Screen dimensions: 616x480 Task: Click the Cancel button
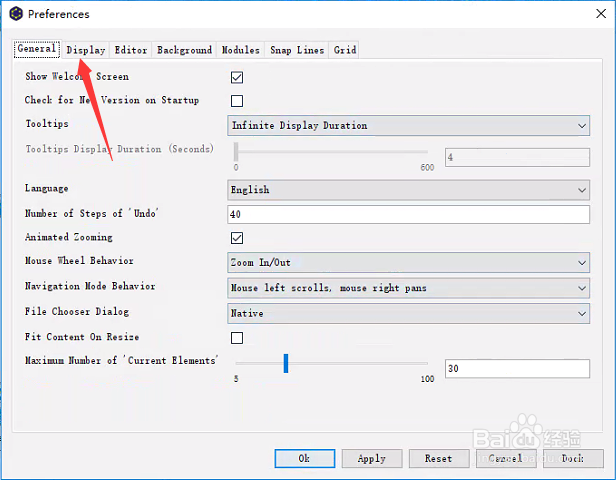click(x=506, y=458)
